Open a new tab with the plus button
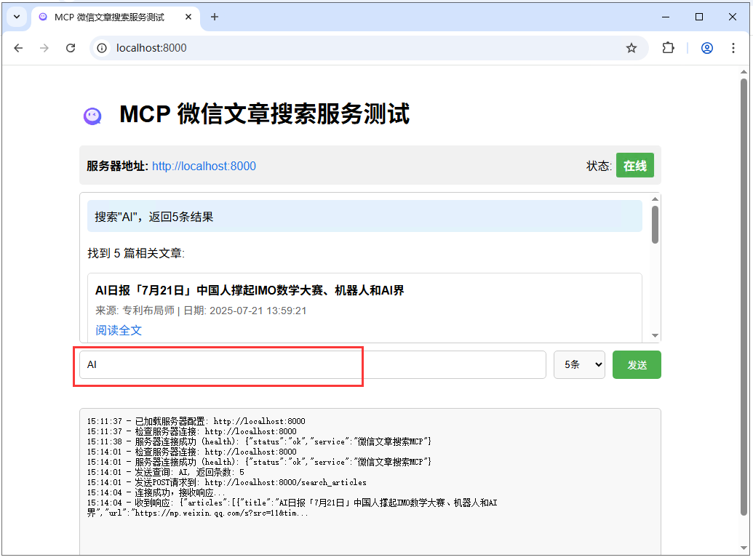The height and width of the screenshot is (560, 753). (215, 16)
